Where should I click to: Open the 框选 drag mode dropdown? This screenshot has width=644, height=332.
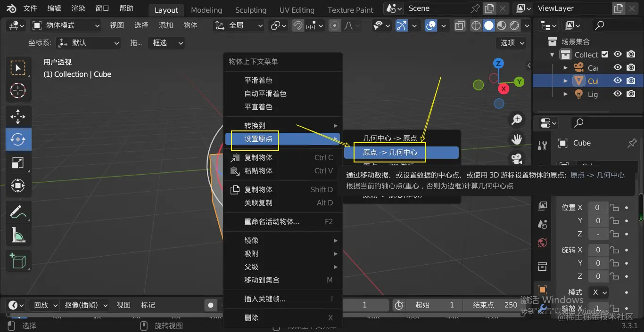166,43
